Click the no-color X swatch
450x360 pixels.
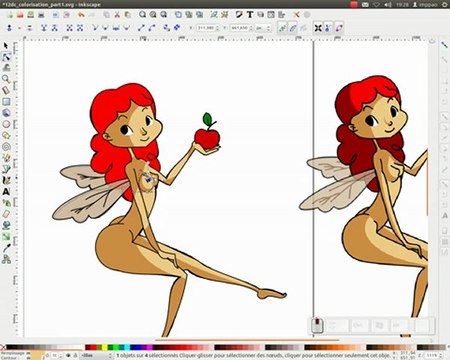(3, 347)
